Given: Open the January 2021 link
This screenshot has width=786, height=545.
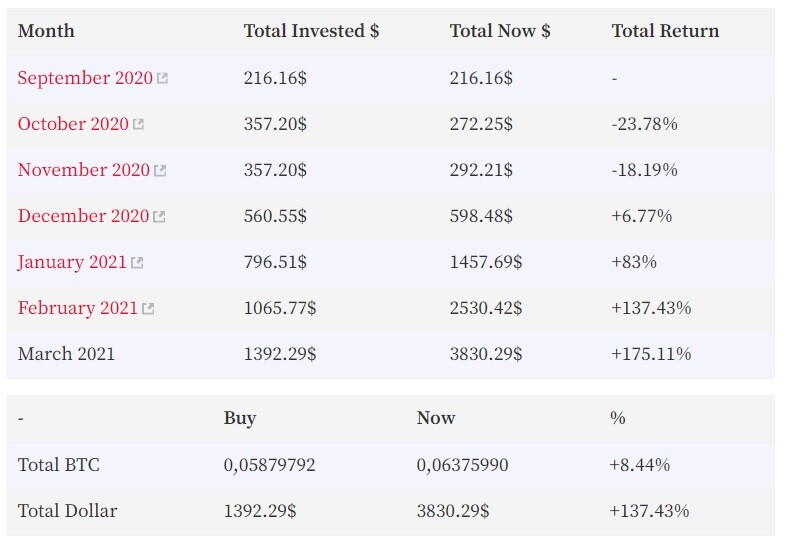Looking at the screenshot, I should (x=72, y=262).
